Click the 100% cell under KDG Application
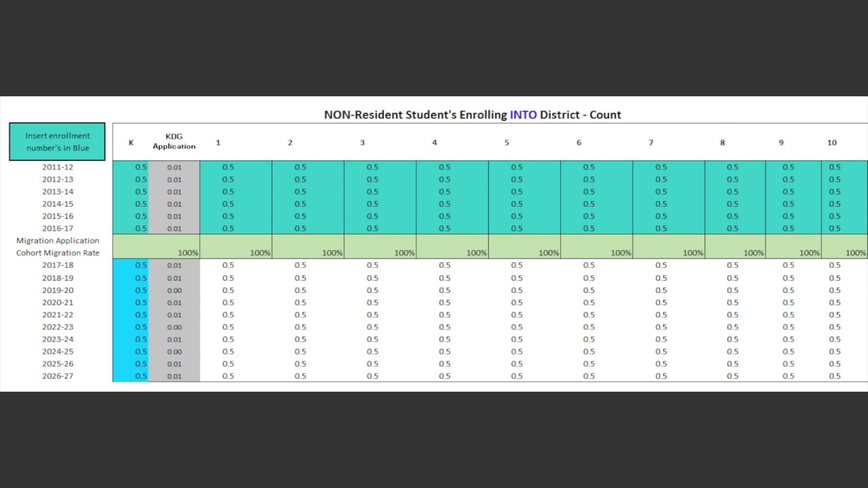This screenshot has width=868, height=488. [x=174, y=253]
